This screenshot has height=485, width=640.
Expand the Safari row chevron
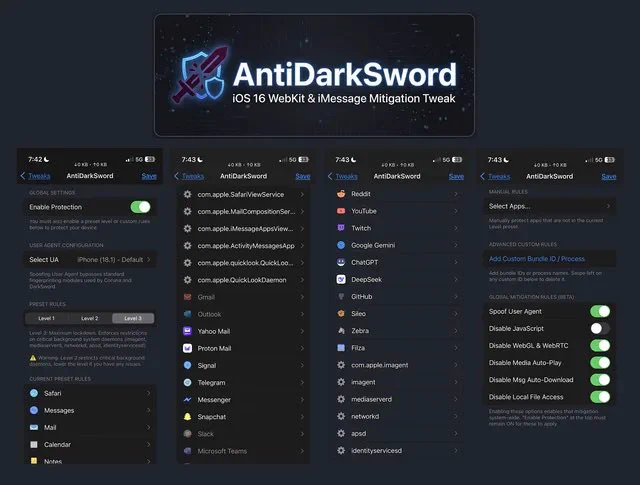tap(149, 393)
